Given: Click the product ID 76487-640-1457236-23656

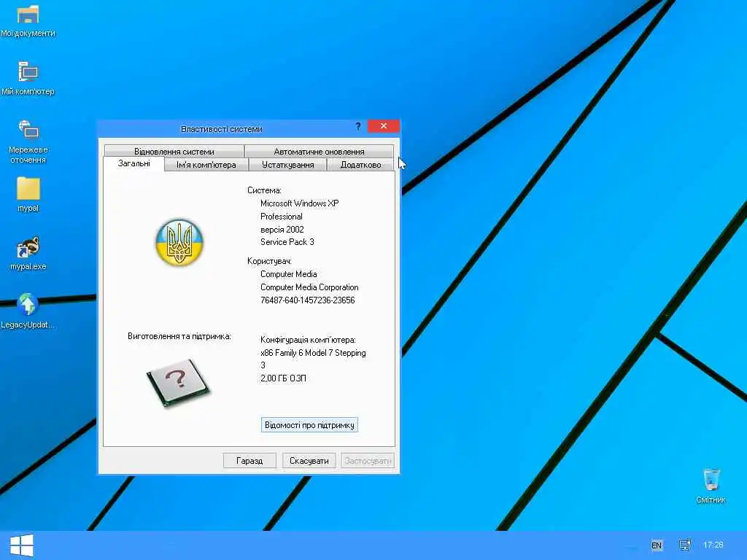Looking at the screenshot, I should click(307, 300).
